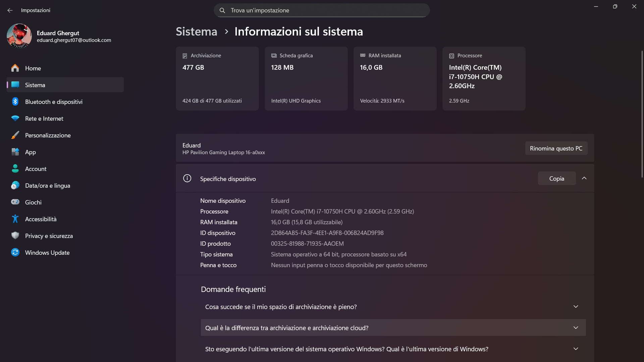Click the search magnifier icon
644x362 pixels.
point(222,10)
